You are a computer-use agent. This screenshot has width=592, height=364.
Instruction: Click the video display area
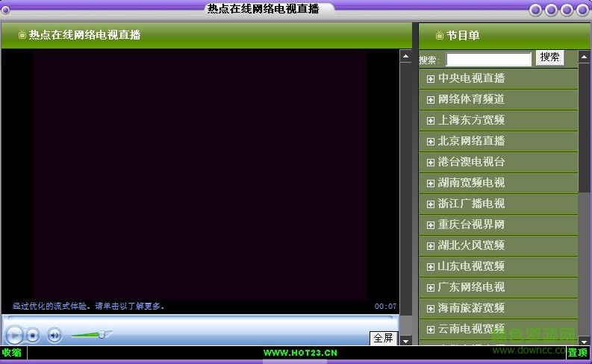(x=200, y=175)
